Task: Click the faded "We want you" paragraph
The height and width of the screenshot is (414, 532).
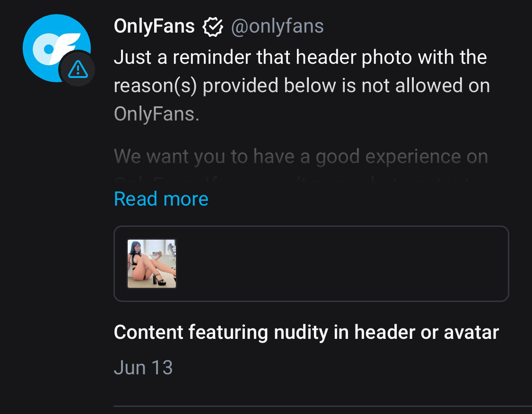Action: click(x=301, y=156)
